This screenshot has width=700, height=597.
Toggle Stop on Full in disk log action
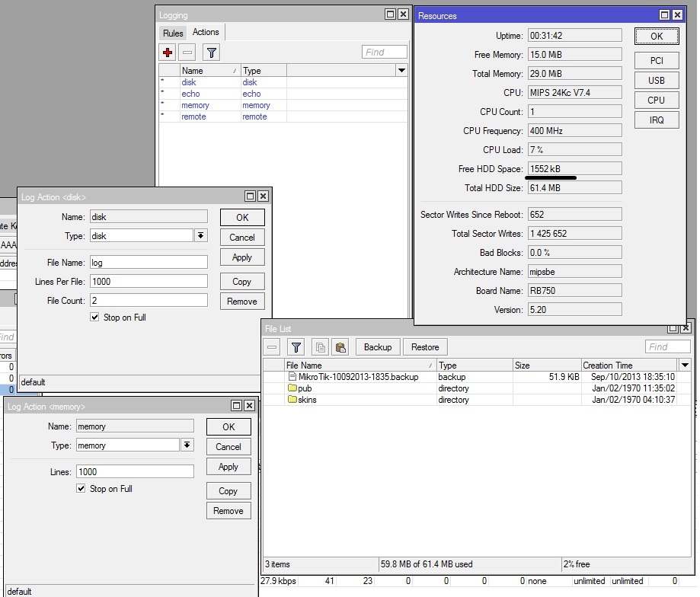tap(95, 318)
